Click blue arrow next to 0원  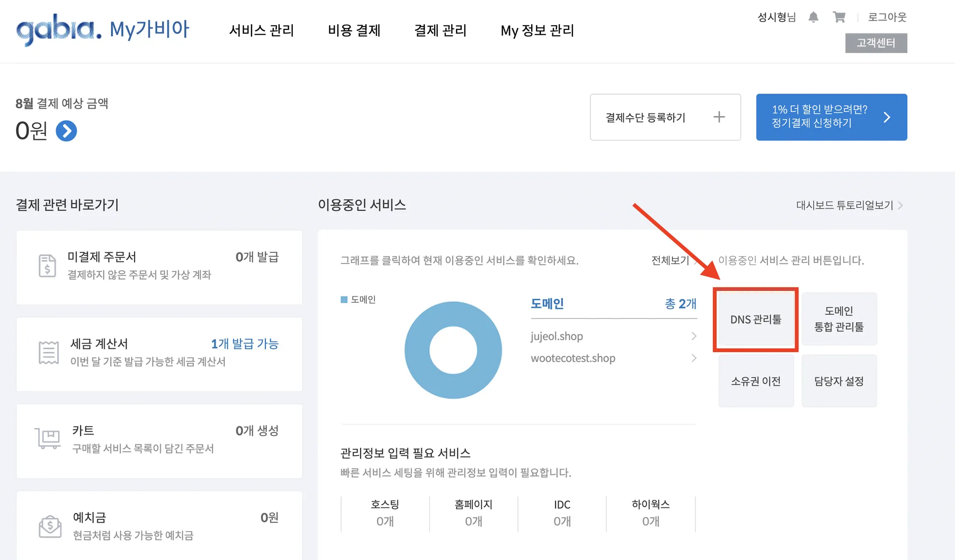point(66,131)
